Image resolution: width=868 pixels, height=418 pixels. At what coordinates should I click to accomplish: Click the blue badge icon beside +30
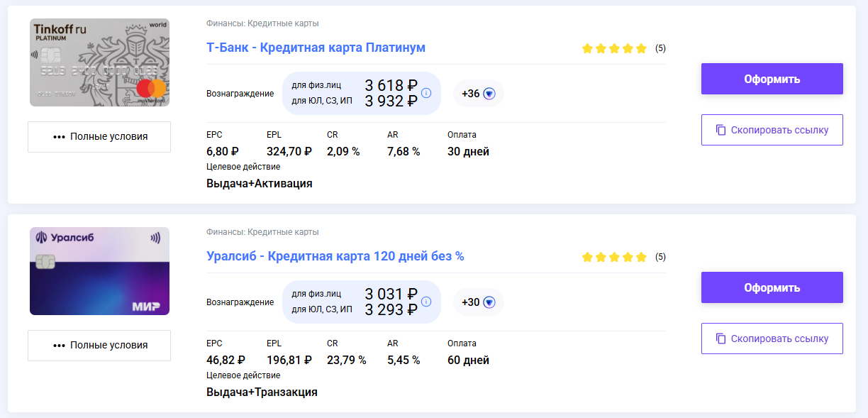(x=489, y=302)
